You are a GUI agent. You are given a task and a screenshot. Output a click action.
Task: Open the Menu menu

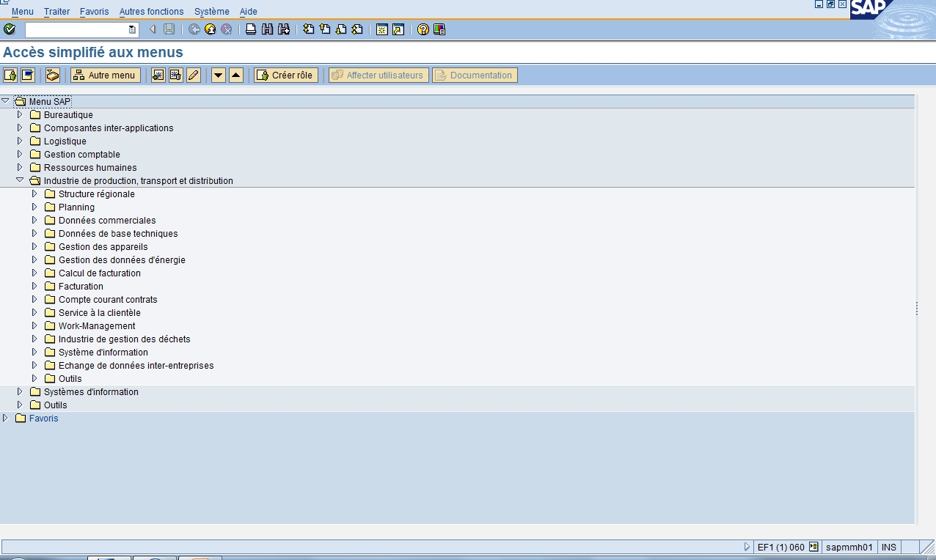pos(23,12)
